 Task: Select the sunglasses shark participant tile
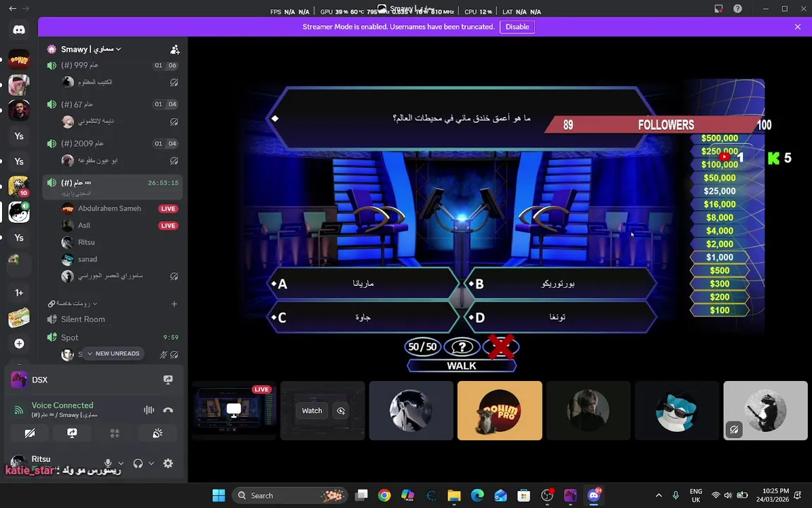pos(677,411)
